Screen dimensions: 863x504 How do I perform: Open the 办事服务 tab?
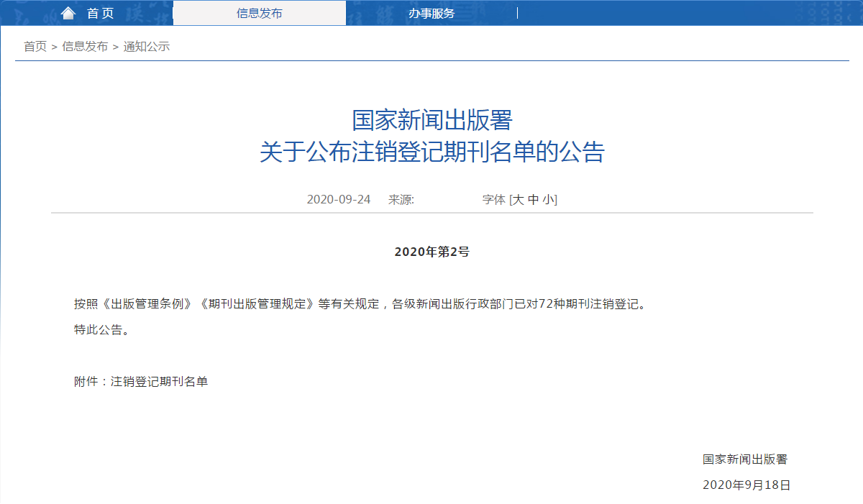431,13
